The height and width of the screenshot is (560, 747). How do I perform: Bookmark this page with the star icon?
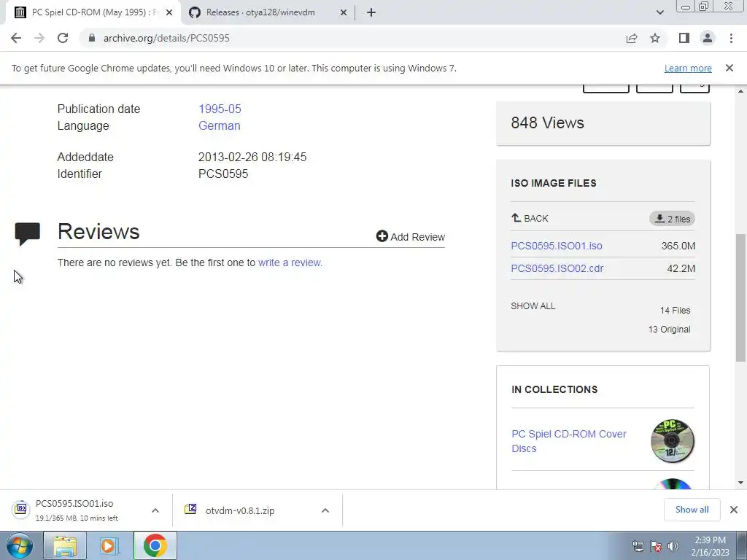[x=655, y=38]
